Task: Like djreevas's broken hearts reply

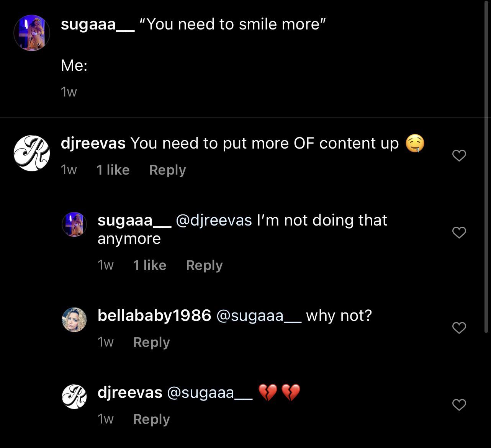Action: point(459,405)
